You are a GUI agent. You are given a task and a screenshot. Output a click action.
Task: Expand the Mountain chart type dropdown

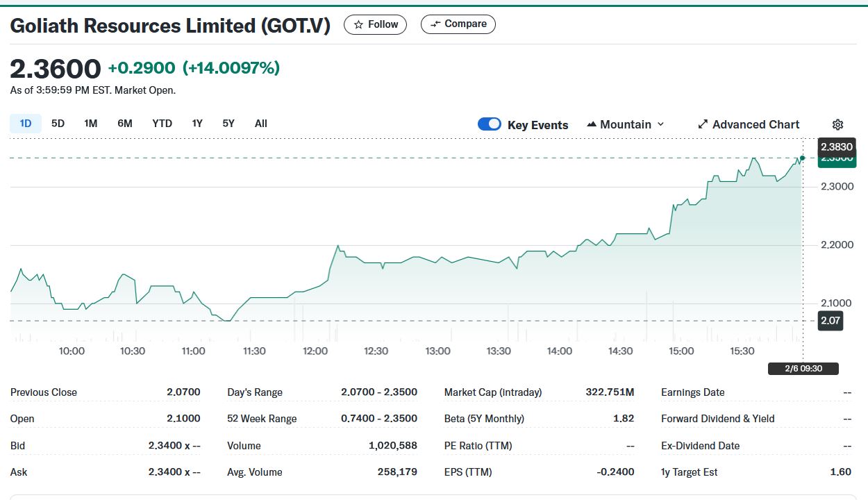tap(660, 124)
